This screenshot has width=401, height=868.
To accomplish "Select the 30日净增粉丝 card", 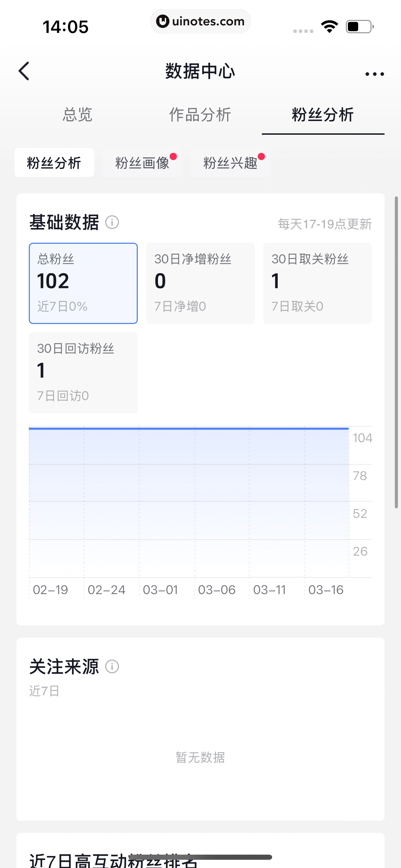I will tap(200, 283).
